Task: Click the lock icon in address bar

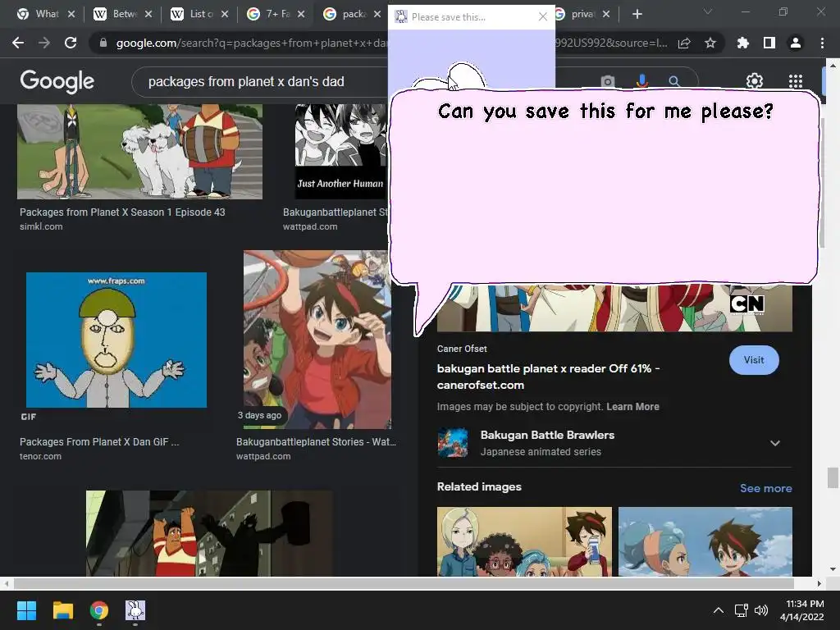Action: click(x=103, y=43)
